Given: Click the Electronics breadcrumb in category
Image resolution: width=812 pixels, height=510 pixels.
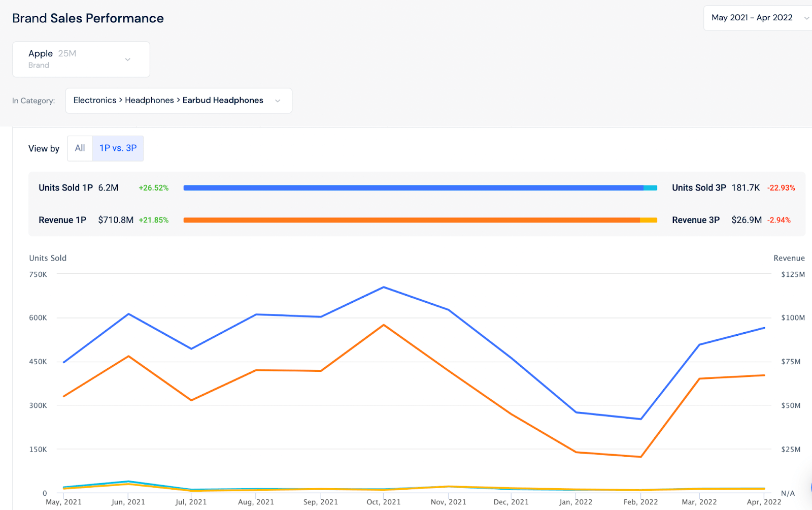Looking at the screenshot, I should tap(94, 101).
